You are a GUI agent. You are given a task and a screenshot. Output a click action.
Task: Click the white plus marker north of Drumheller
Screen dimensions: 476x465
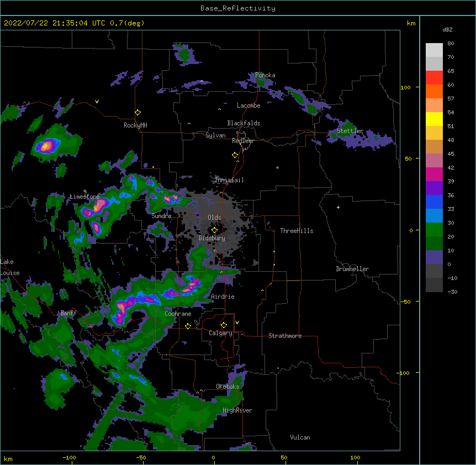coord(338,207)
